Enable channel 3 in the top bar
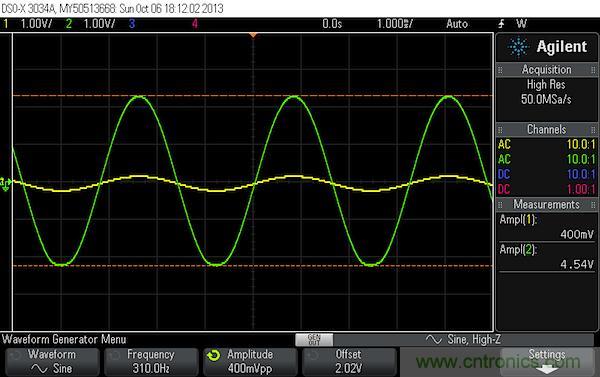The height and width of the screenshot is (377, 600). [132, 24]
